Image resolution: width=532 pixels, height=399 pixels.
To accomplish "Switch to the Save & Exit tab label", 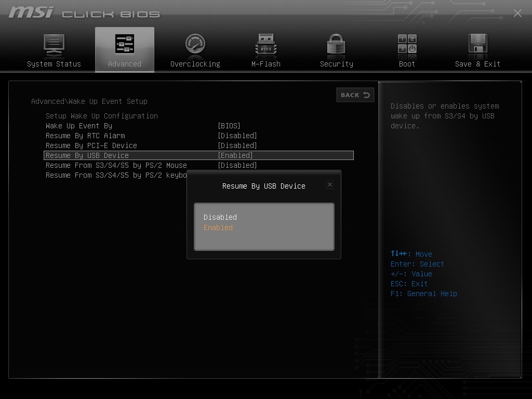I will (478, 64).
